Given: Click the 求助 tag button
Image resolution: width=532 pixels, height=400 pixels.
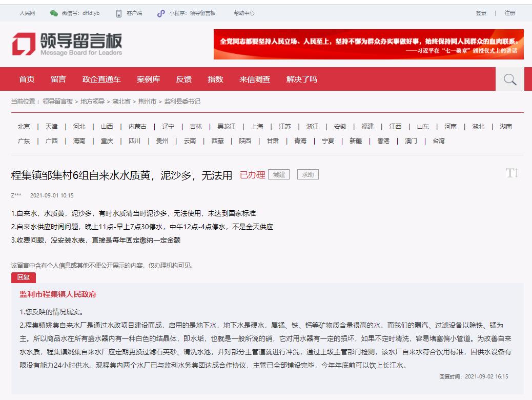Looking at the screenshot, I should click(x=308, y=175).
